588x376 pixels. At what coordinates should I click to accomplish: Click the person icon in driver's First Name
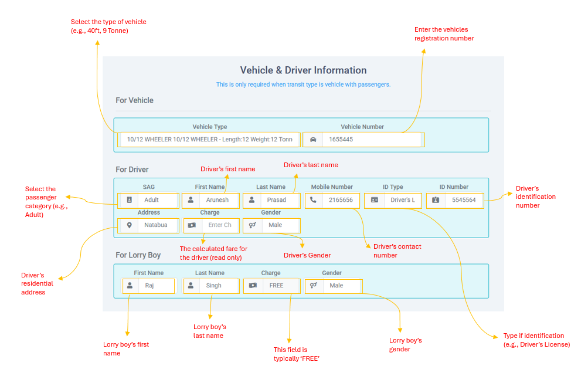(191, 200)
